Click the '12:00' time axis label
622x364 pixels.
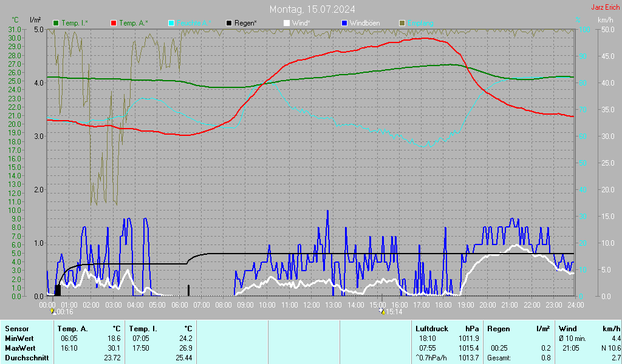tap(312, 305)
